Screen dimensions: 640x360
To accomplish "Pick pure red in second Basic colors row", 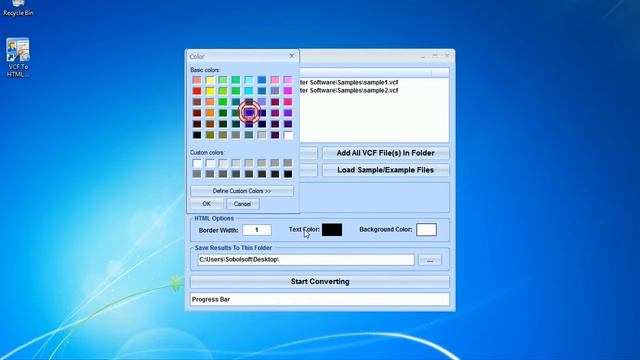I will 197,91.
